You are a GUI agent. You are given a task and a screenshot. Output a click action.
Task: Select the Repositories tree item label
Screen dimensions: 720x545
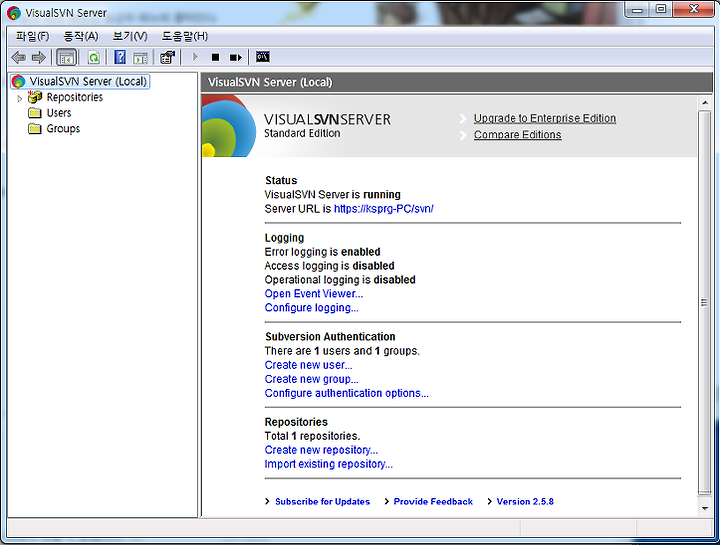coord(74,97)
